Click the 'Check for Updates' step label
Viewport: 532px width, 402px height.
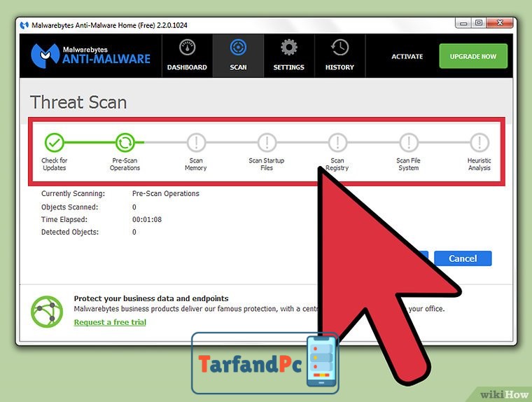click(x=55, y=164)
